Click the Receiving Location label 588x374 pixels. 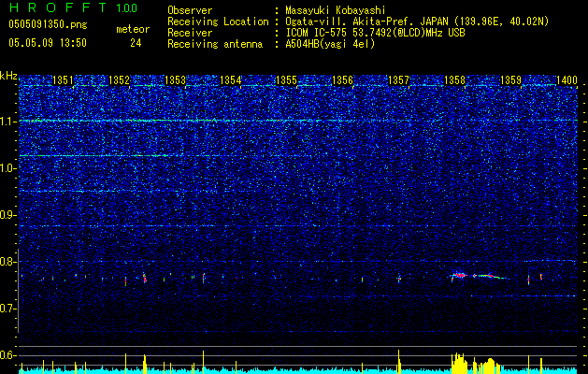tap(218, 22)
